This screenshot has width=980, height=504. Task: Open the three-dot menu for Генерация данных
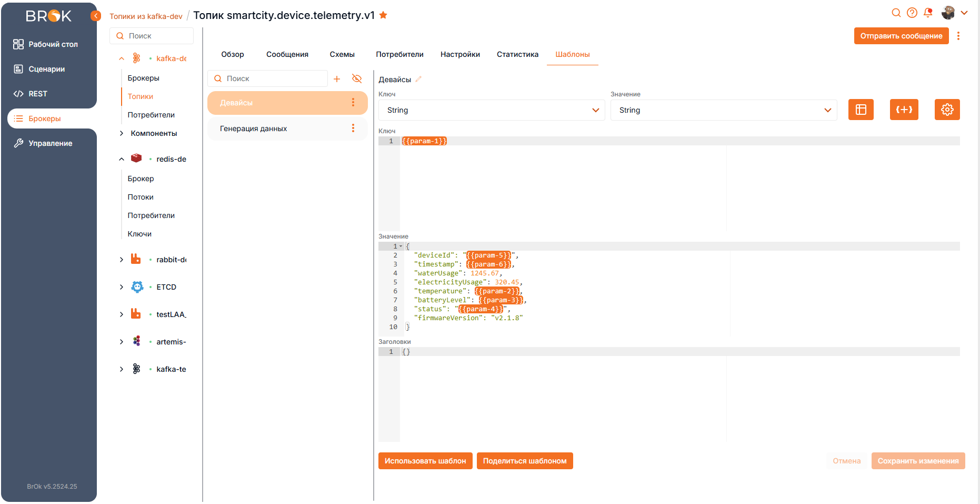click(353, 129)
